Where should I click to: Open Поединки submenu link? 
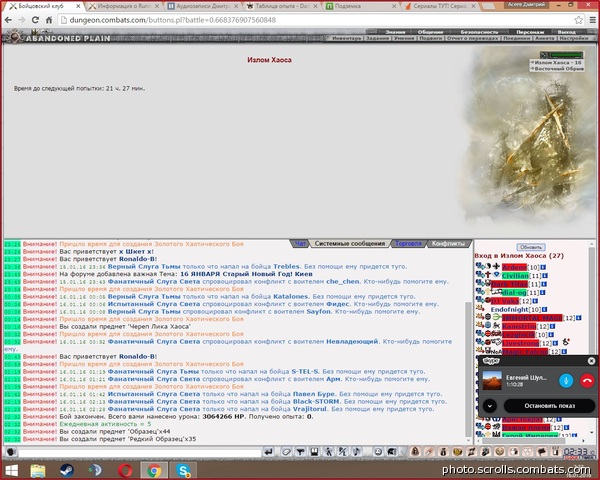pos(515,38)
